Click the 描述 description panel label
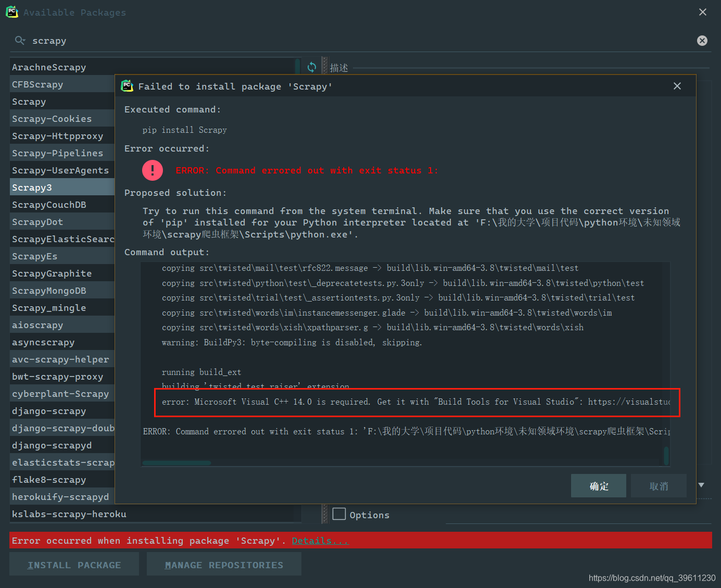Screen dimensions: 721x588 (x=339, y=68)
